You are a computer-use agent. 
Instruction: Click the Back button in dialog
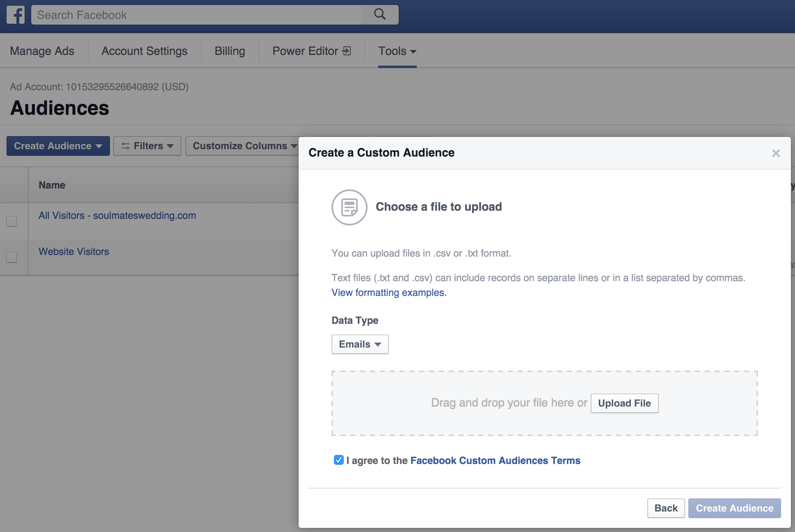click(x=665, y=508)
